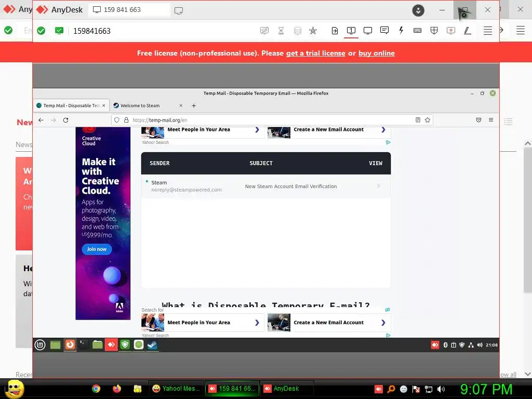The height and width of the screenshot is (399, 532).
Task: Click the Windows start smiley button
Action: click(14, 389)
